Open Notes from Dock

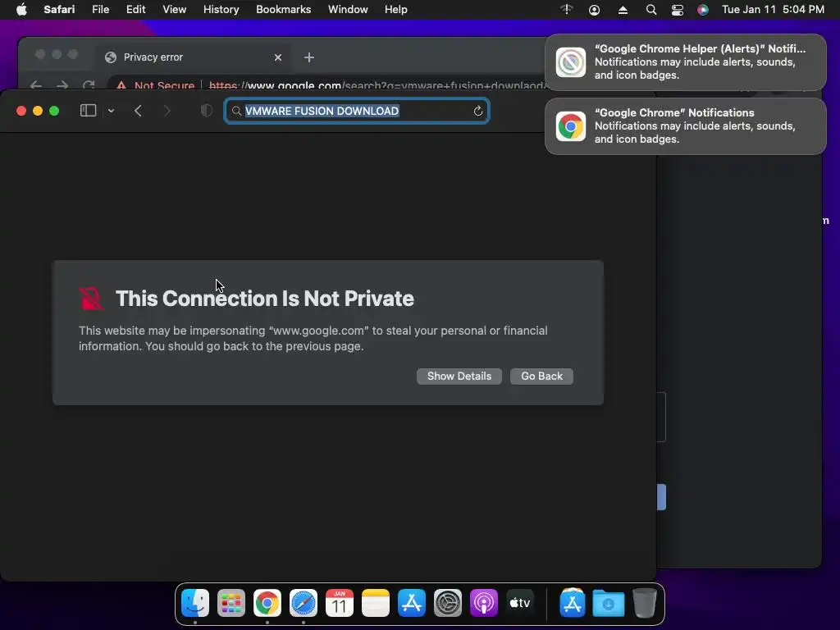coord(376,603)
